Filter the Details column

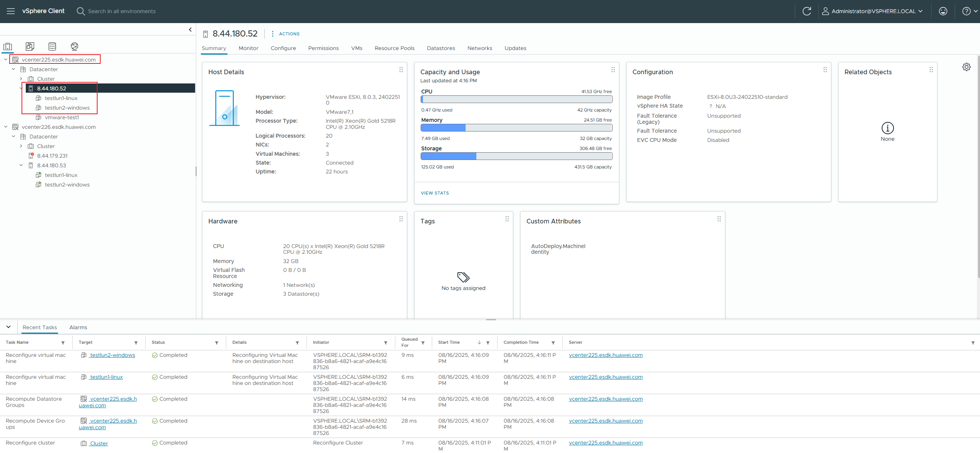point(297,343)
